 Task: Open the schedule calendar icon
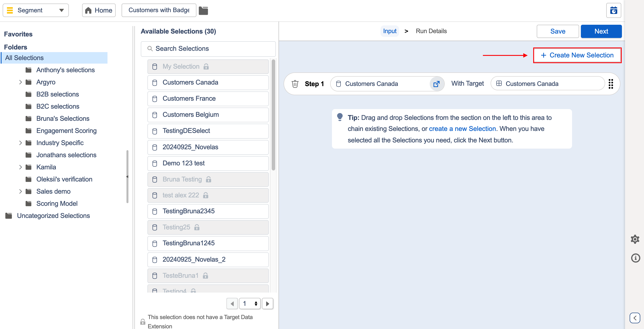click(x=614, y=11)
